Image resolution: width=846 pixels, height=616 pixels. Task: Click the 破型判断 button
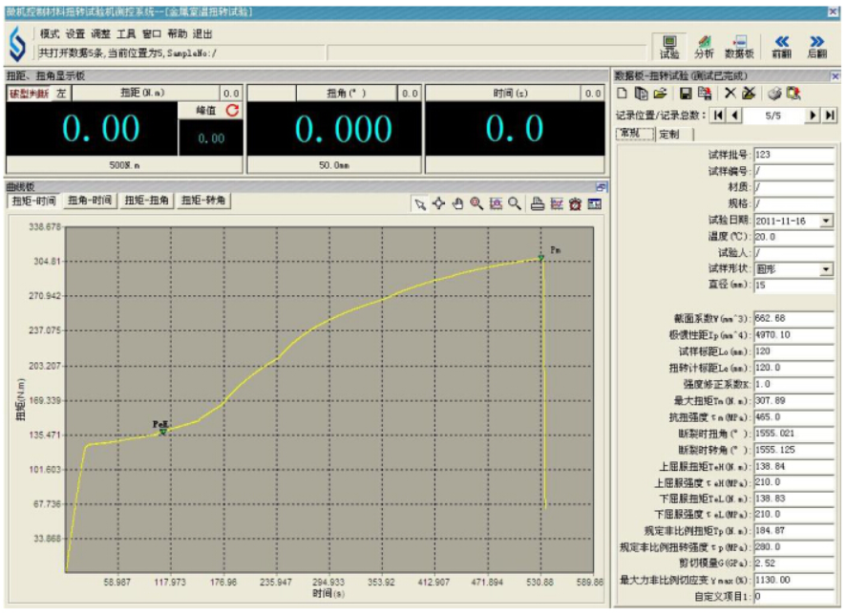coord(30,94)
